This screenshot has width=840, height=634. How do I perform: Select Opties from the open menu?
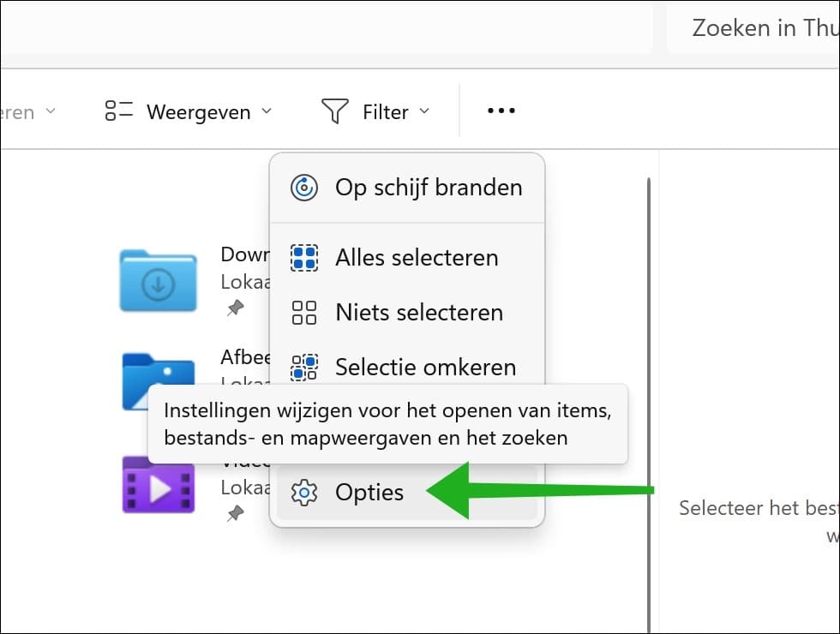[x=370, y=493]
